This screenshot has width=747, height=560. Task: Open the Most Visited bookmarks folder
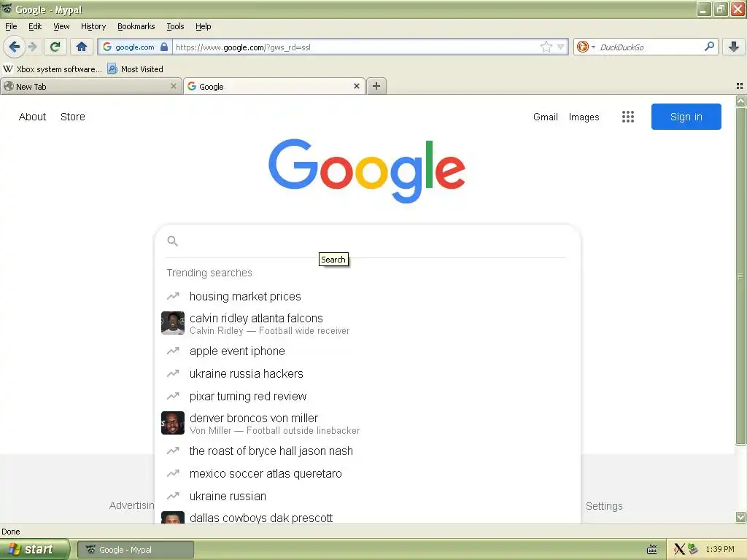[135, 69]
